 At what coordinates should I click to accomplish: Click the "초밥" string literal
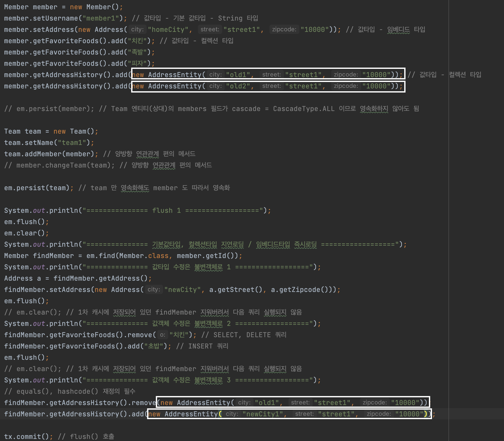[x=154, y=346]
